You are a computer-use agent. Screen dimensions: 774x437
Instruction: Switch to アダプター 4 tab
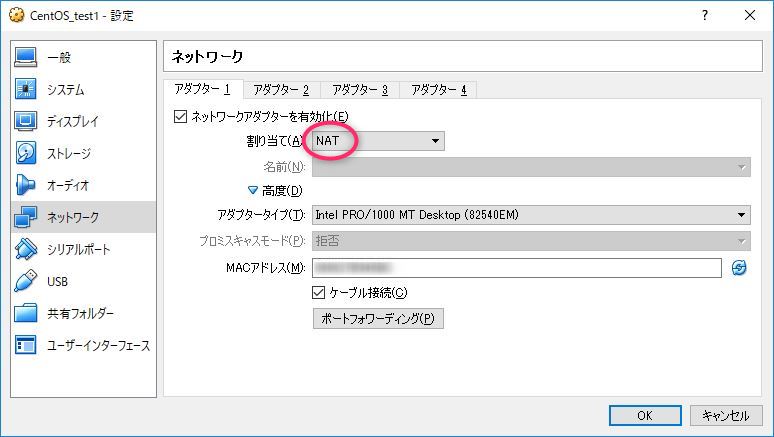(438, 90)
